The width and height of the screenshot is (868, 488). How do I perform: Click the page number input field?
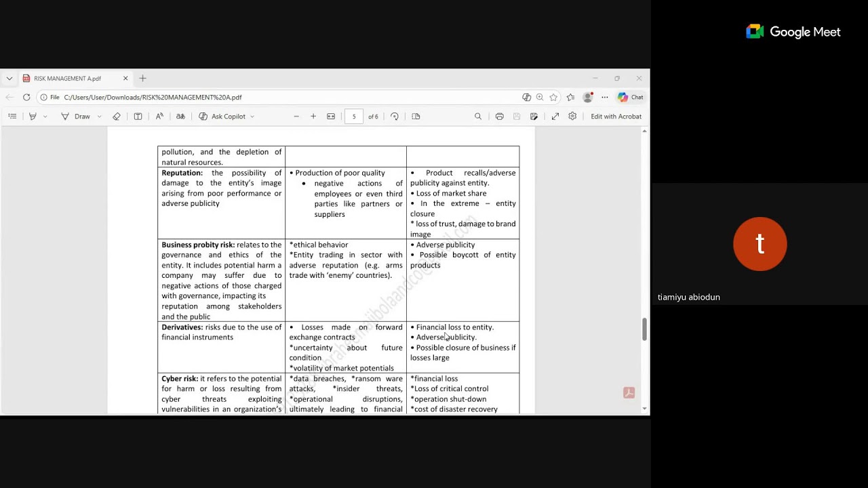354,117
